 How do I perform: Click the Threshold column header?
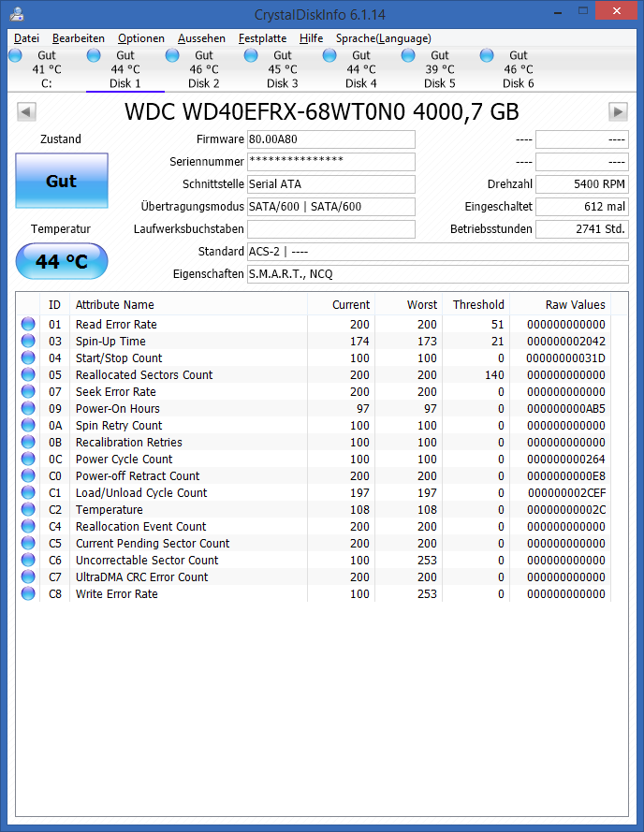476,304
